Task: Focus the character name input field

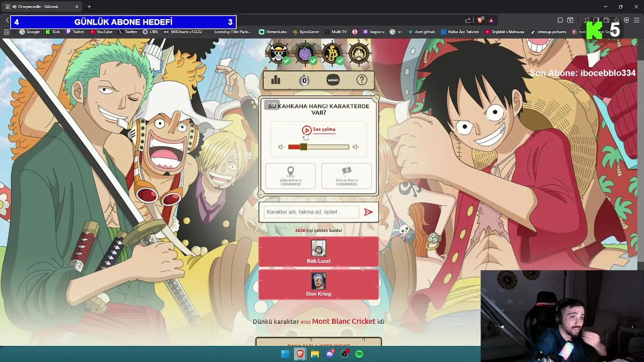Action: (x=312, y=212)
